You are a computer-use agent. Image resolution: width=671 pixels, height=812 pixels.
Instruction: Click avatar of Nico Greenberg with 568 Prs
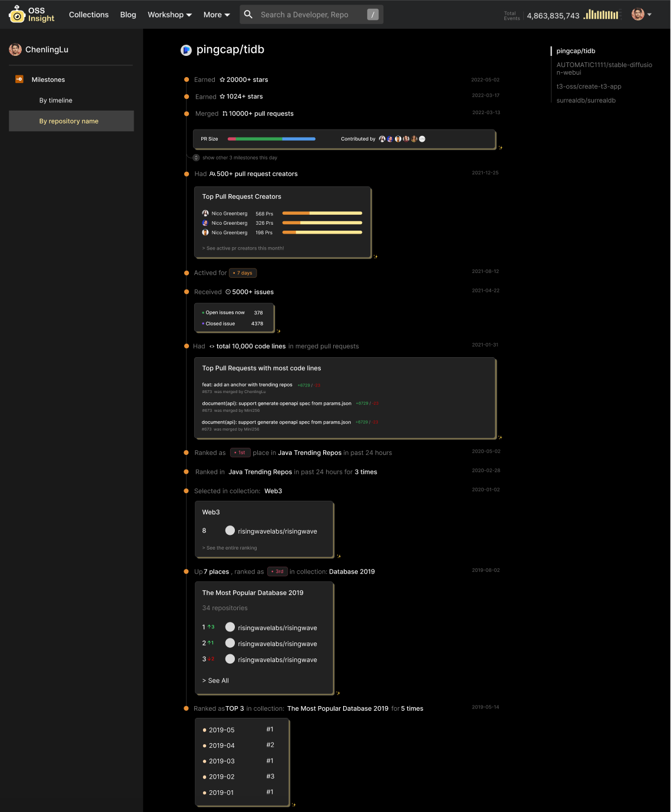(x=205, y=214)
